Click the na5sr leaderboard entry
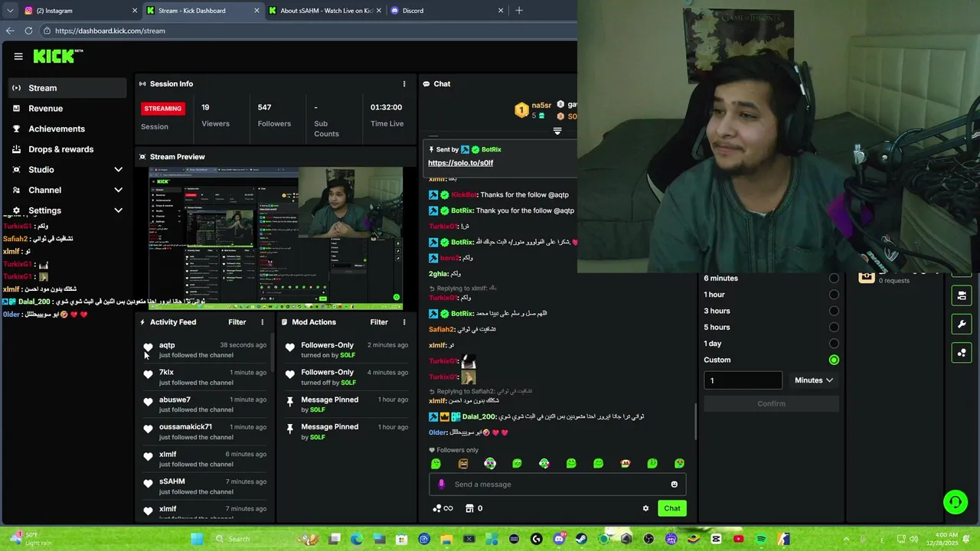 [x=534, y=110]
